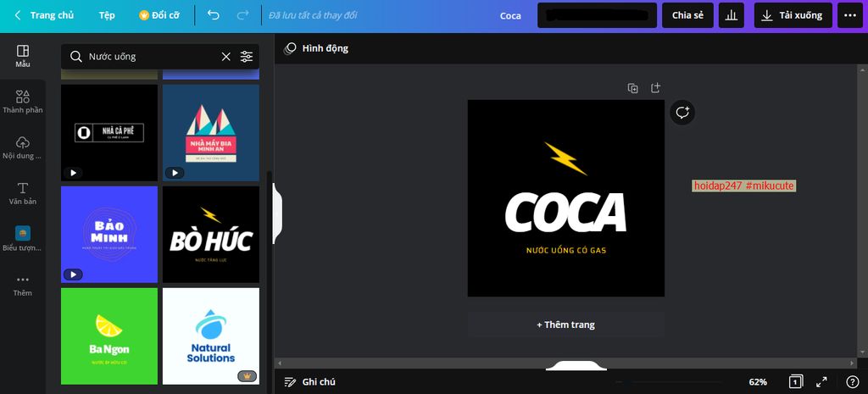
Task: Open the three-dots more menu in header
Action: [849, 15]
